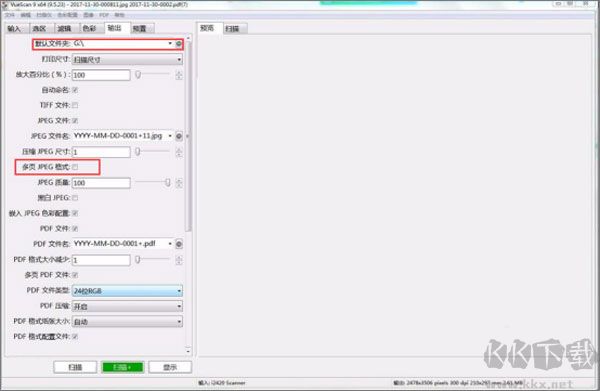This screenshot has height=391, width=600.
Task: Open the PDF menu in the menu bar
Action: [104, 15]
